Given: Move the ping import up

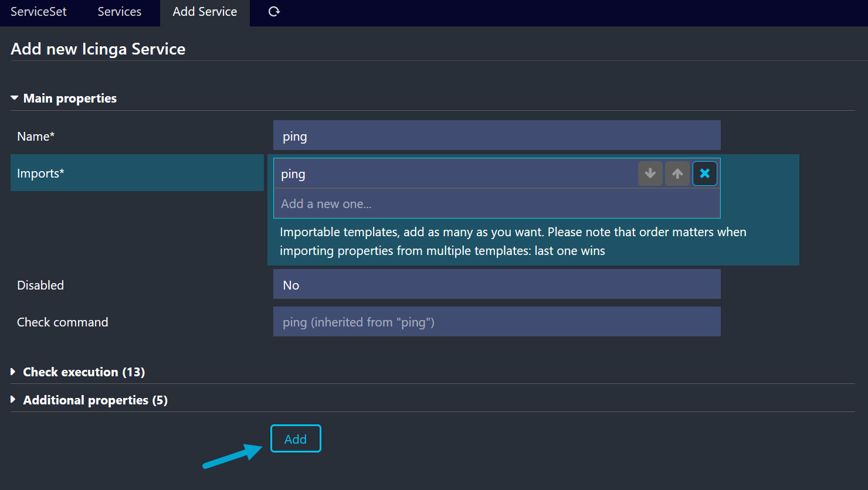Looking at the screenshot, I should (x=677, y=173).
